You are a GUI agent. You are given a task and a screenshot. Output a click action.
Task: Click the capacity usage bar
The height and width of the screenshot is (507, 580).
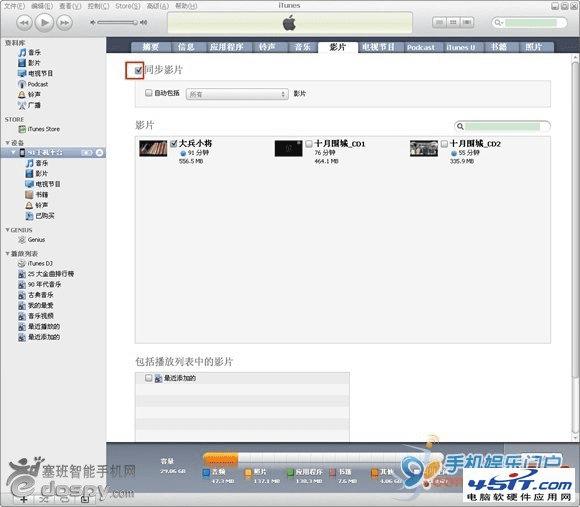pos(322,459)
